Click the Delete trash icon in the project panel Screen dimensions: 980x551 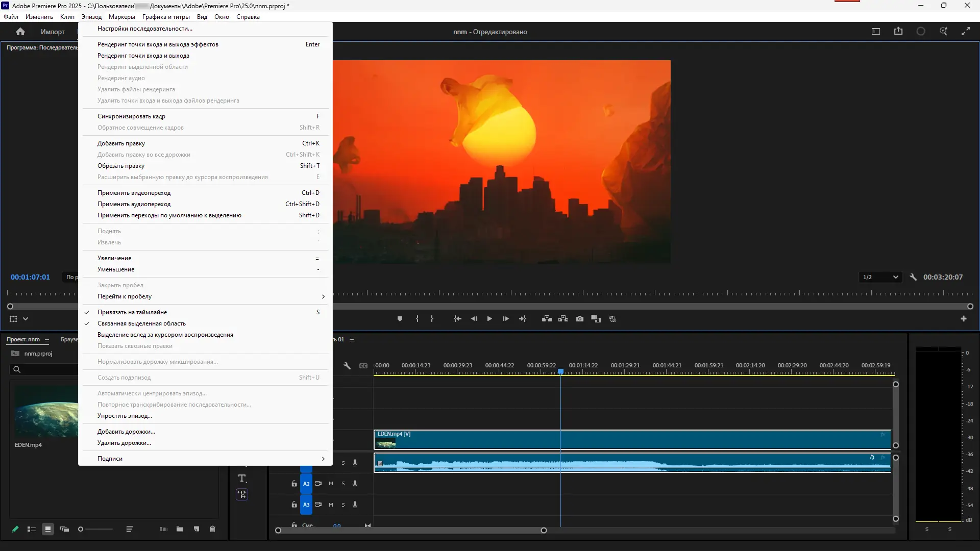click(x=212, y=529)
